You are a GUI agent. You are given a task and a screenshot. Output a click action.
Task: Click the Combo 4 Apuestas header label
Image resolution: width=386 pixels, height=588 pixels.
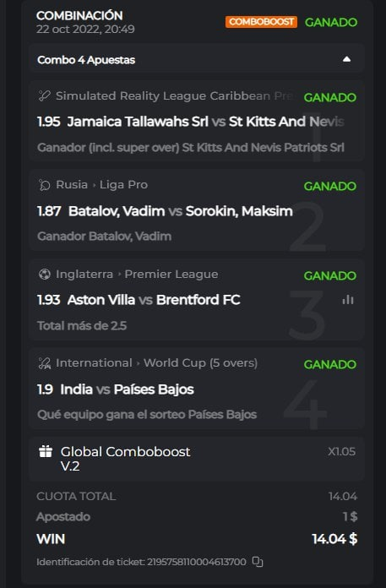point(86,60)
